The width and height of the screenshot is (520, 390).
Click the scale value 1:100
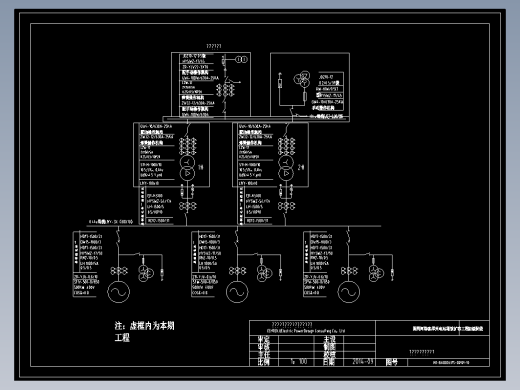(x=299, y=362)
